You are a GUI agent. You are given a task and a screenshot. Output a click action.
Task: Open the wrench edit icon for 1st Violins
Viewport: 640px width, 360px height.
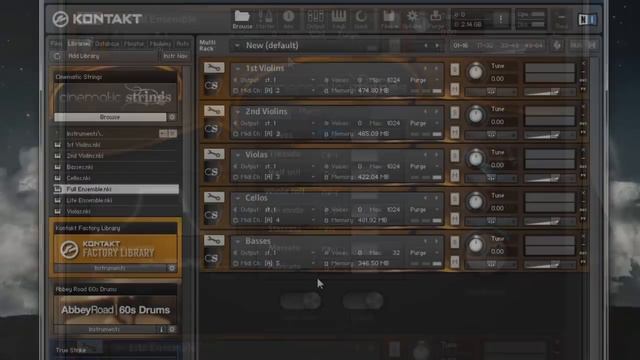pos(214,67)
